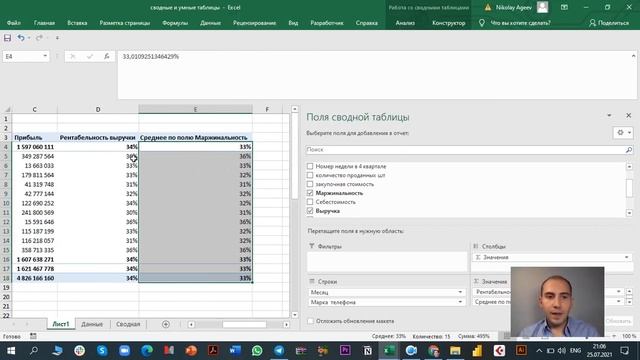640x360 pixels.
Task: Switch to the Главная ribbon tab
Action: coord(44,23)
